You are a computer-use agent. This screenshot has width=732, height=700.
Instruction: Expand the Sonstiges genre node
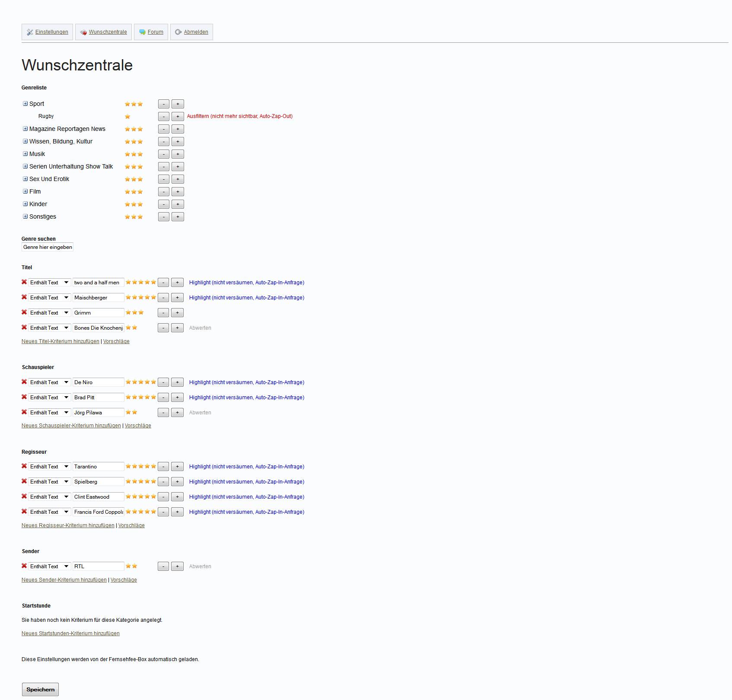point(25,216)
